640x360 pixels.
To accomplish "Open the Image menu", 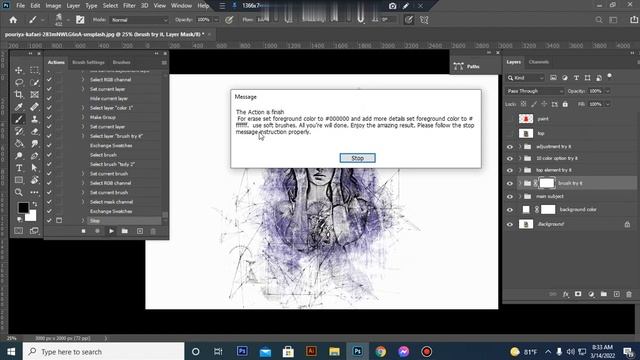I will (53, 6).
